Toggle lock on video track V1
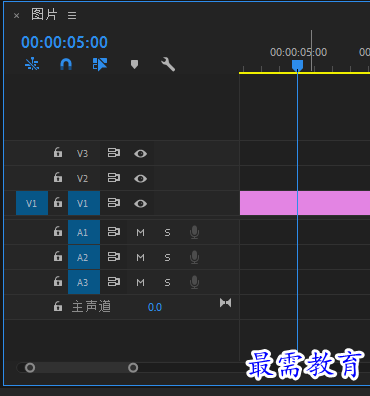370x396 pixels. pos(58,203)
